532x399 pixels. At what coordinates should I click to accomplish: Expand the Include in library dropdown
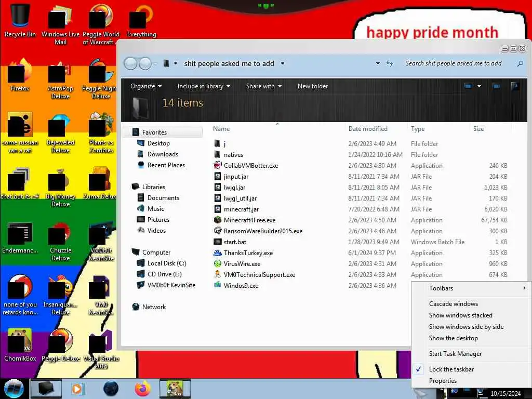(204, 86)
